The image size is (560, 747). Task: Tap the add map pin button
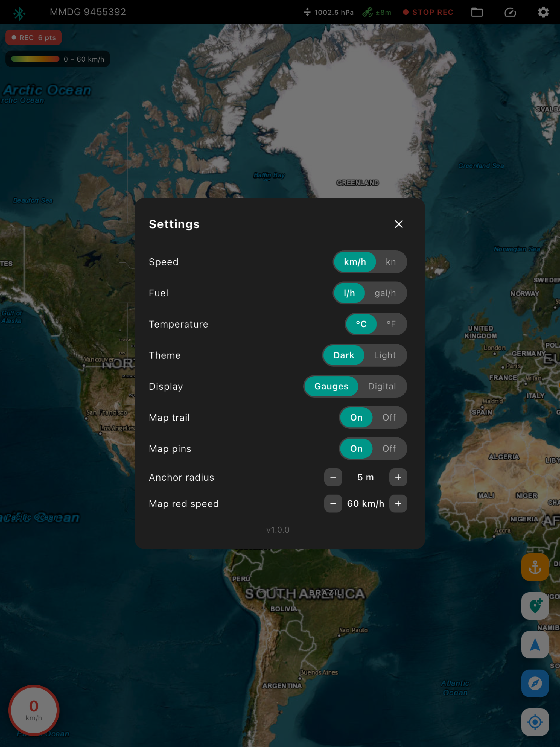click(535, 606)
